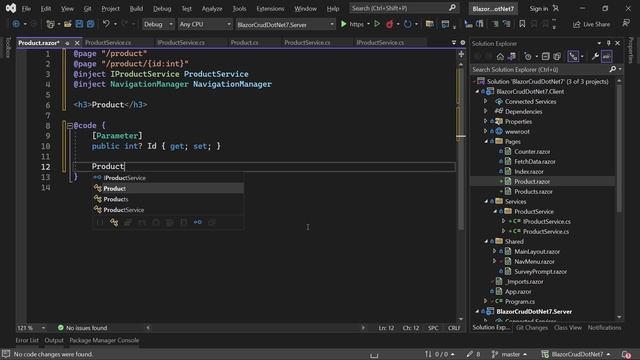Screen dimensions: 640x360
Task: Click the split editor plus icon
Action: click(461, 54)
